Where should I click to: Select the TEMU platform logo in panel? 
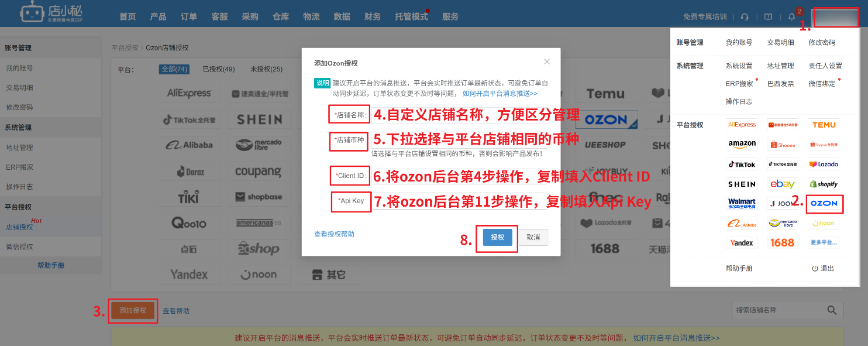[824, 125]
